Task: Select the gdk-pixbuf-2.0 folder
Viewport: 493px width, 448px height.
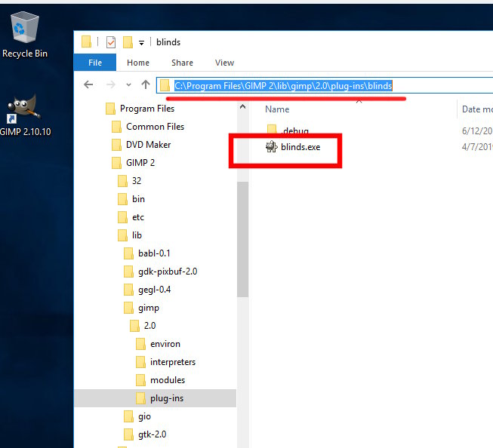Action: pos(160,272)
